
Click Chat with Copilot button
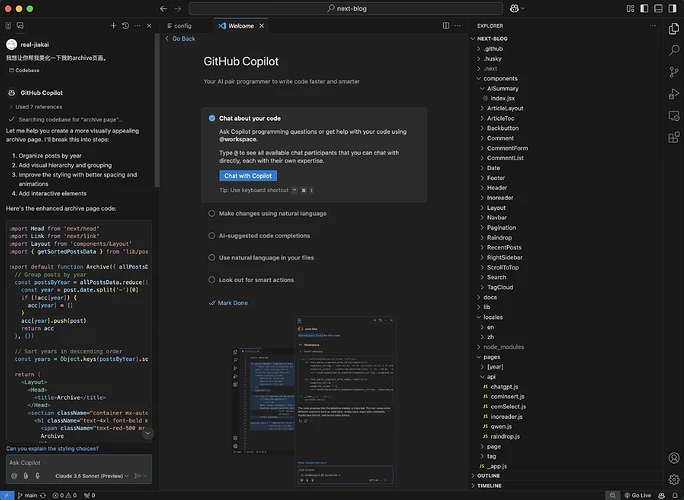pos(248,175)
